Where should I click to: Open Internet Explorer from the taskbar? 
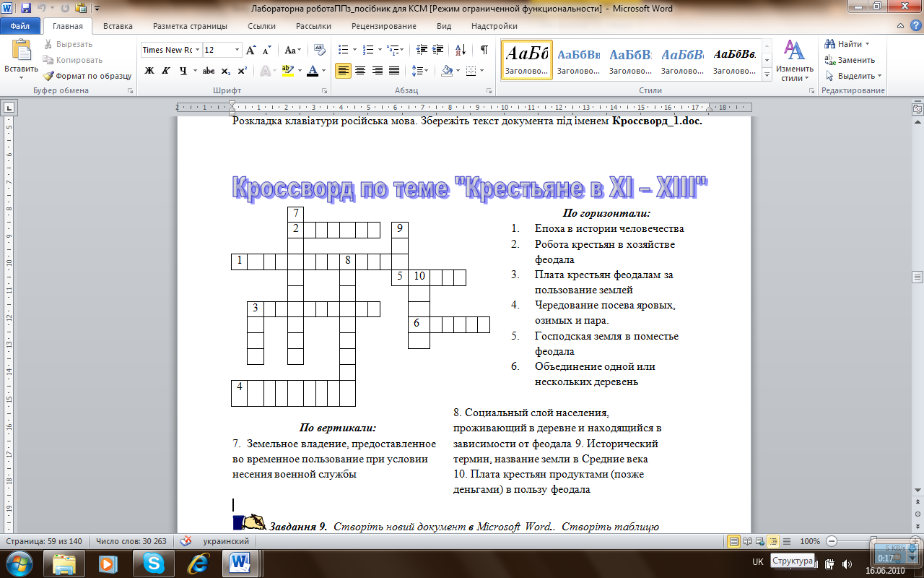tap(196, 563)
